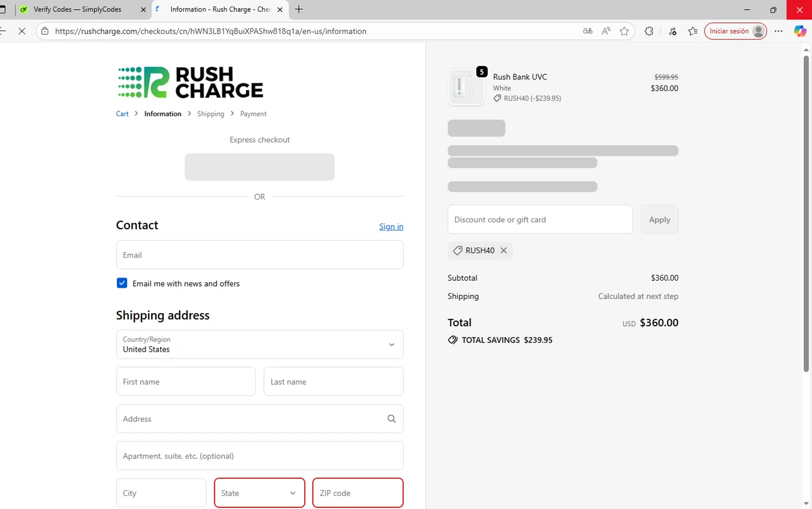Add this page to favorites star
The image size is (812, 509).
(x=624, y=31)
